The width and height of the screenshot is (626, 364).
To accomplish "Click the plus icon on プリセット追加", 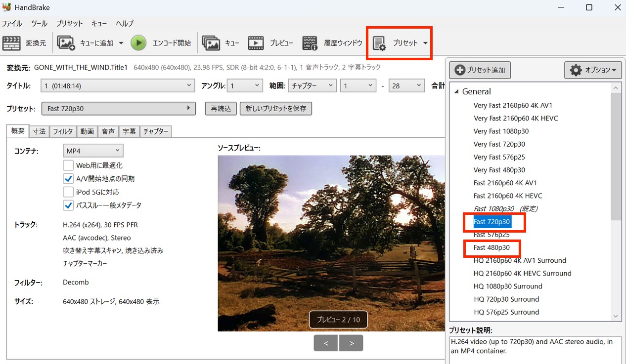I will tap(460, 70).
